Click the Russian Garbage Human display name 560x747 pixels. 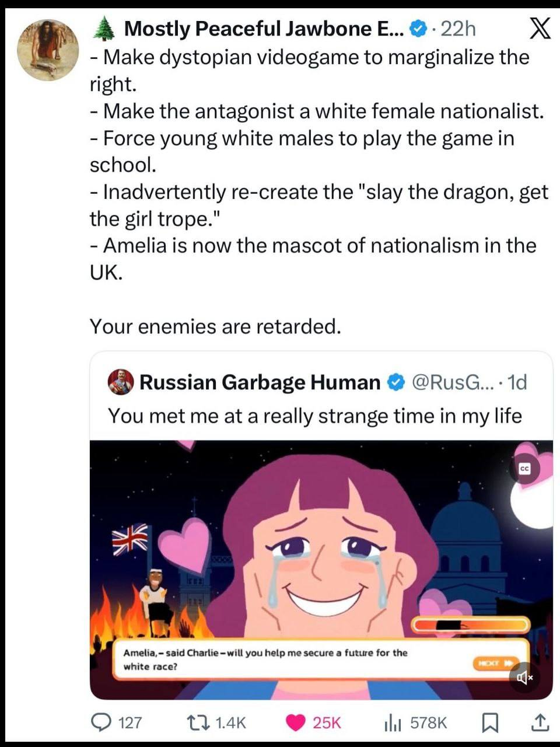pos(260,382)
